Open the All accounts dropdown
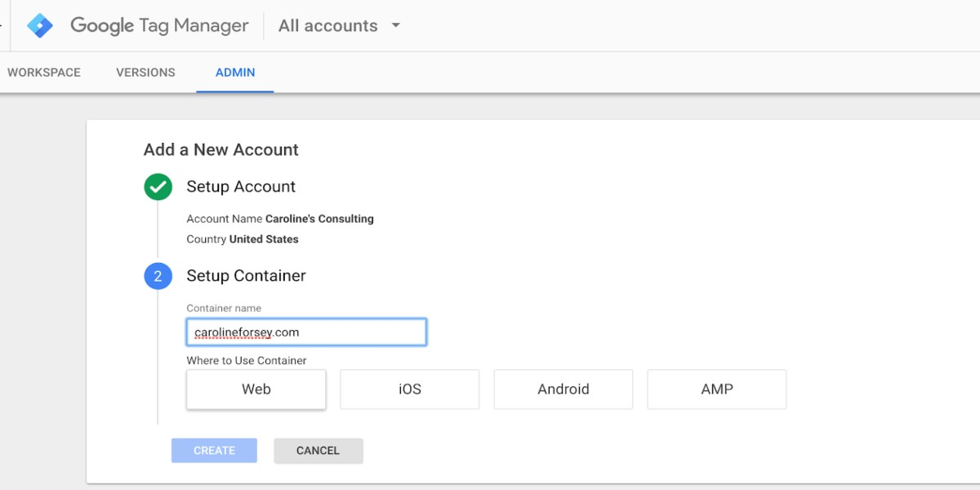 click(x=340, y=26)
